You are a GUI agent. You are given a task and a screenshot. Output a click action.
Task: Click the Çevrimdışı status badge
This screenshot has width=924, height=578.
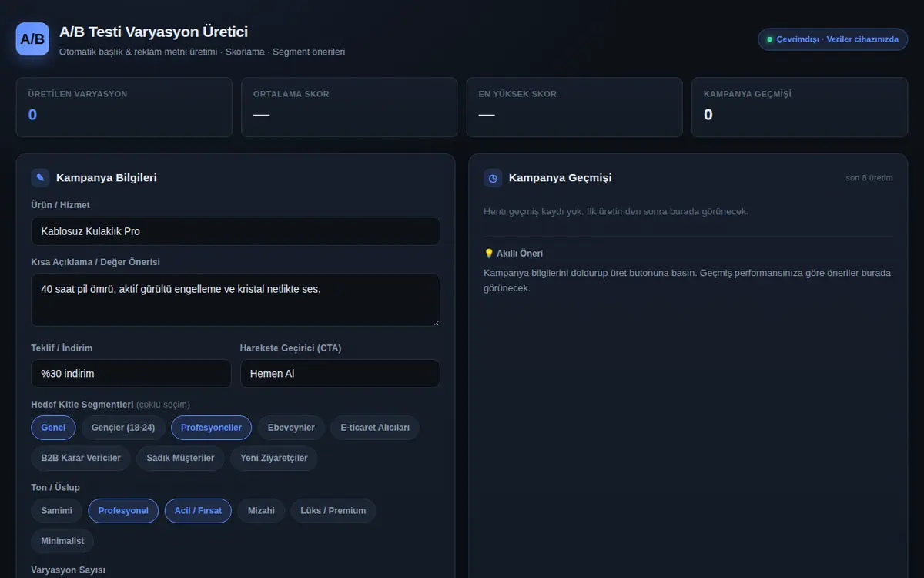click(833, 39)
